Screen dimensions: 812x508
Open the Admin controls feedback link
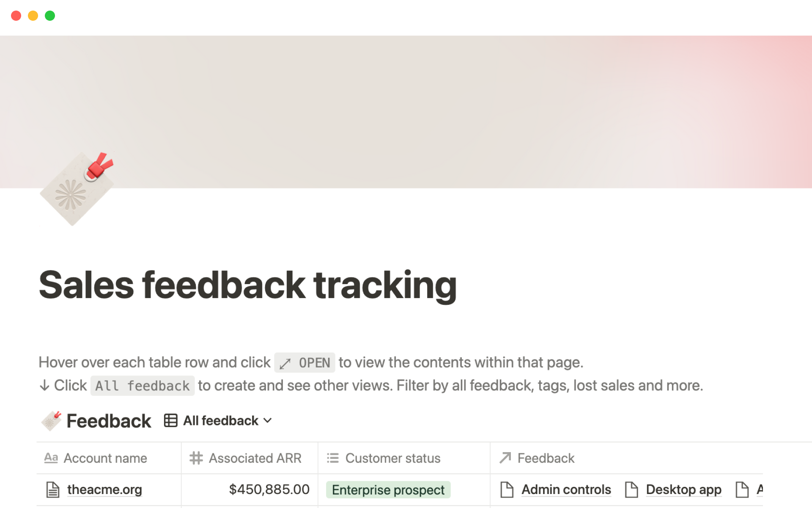[566, 490]
